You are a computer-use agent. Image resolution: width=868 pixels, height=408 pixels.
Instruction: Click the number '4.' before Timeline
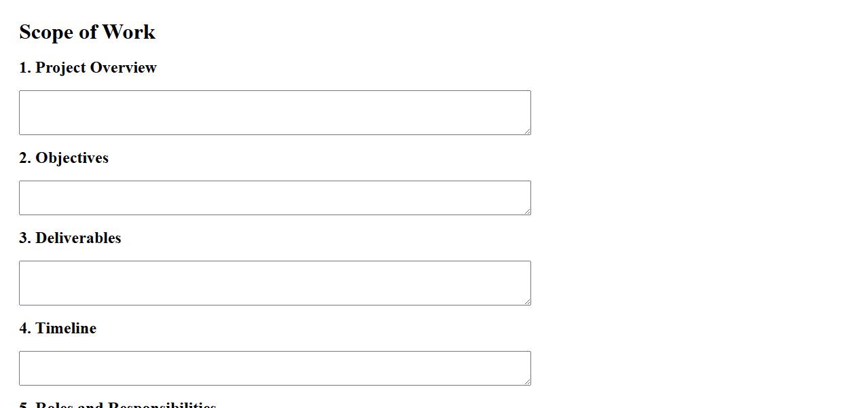coord(25,329)
